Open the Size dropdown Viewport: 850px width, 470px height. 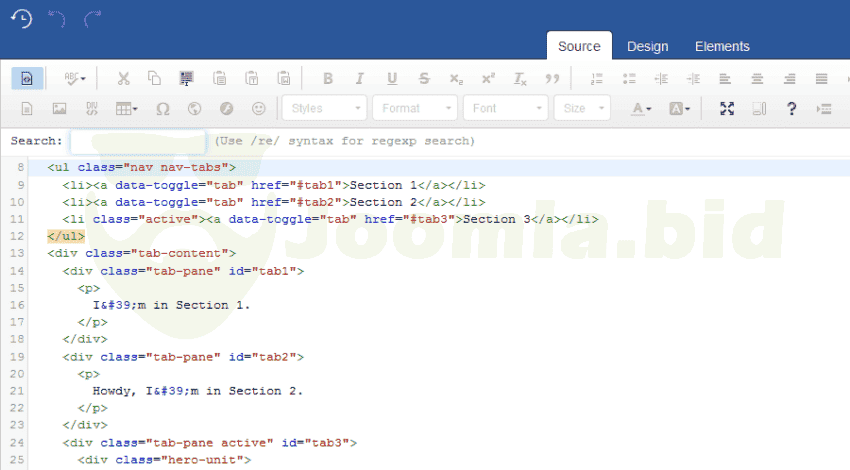[583, 108]
